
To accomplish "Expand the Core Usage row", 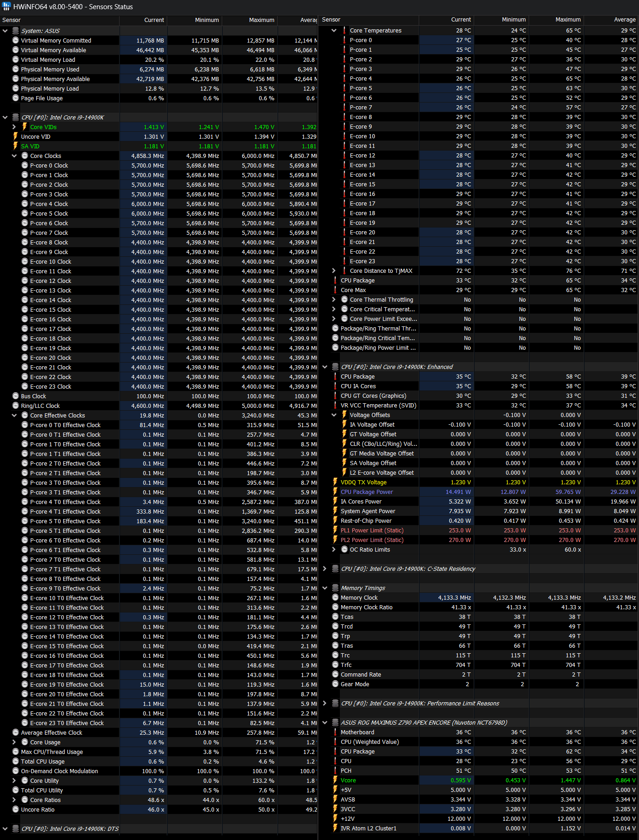I will tap(14, 742).
